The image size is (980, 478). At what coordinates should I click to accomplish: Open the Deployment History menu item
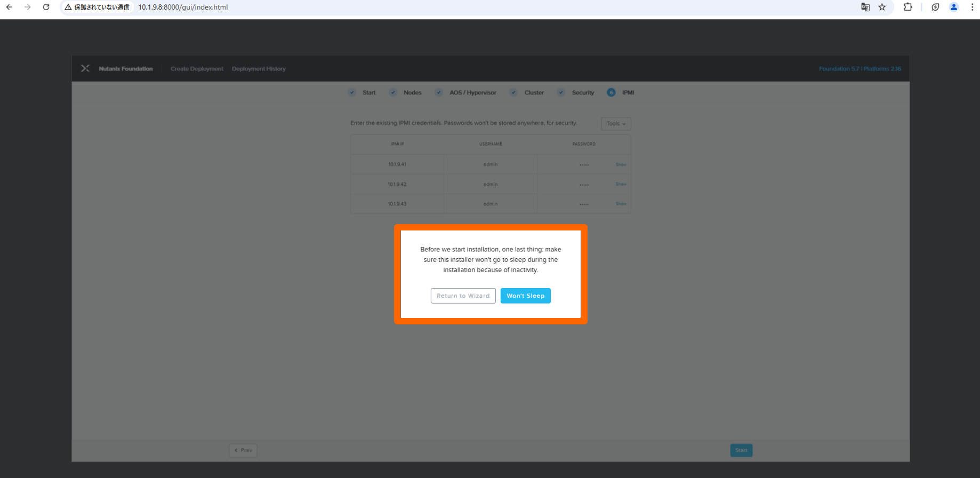(x=259, y=69)
